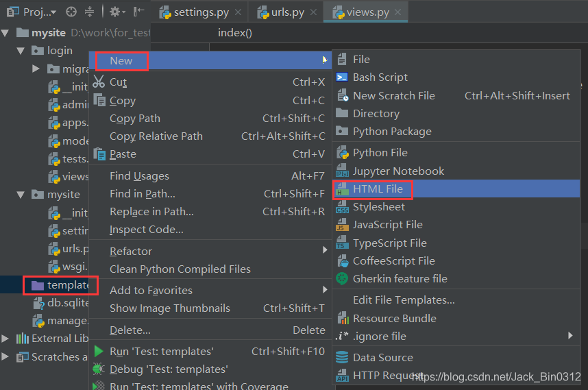Close the urls.py tab

coord(313,12)
